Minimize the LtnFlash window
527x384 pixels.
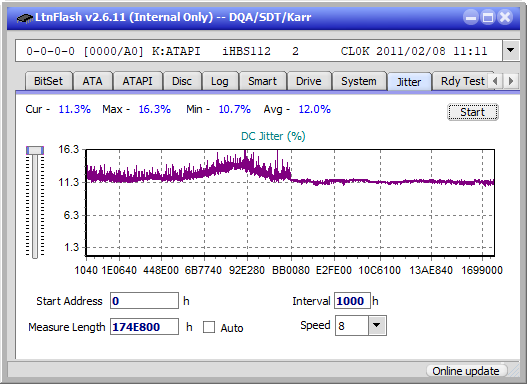pyautogui.click(x=471, y=17)
